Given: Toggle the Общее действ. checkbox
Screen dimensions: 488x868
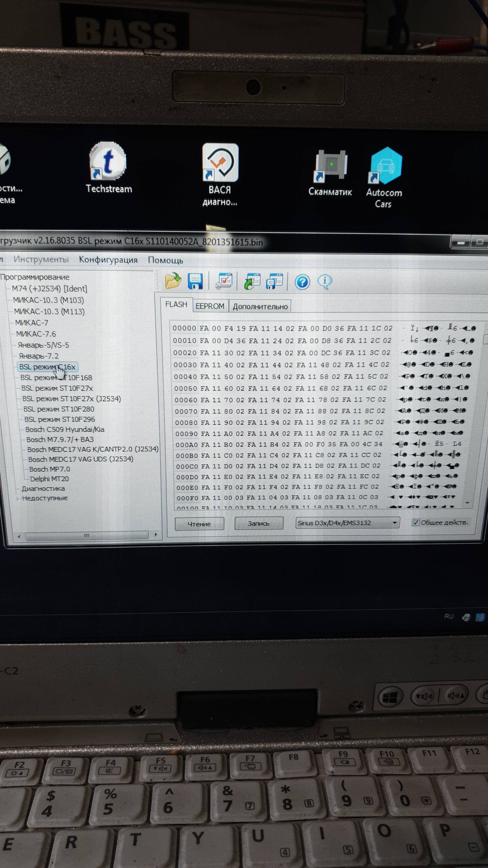Looking at the screenshot, I should pyautogui.click(x=416, y=522).
